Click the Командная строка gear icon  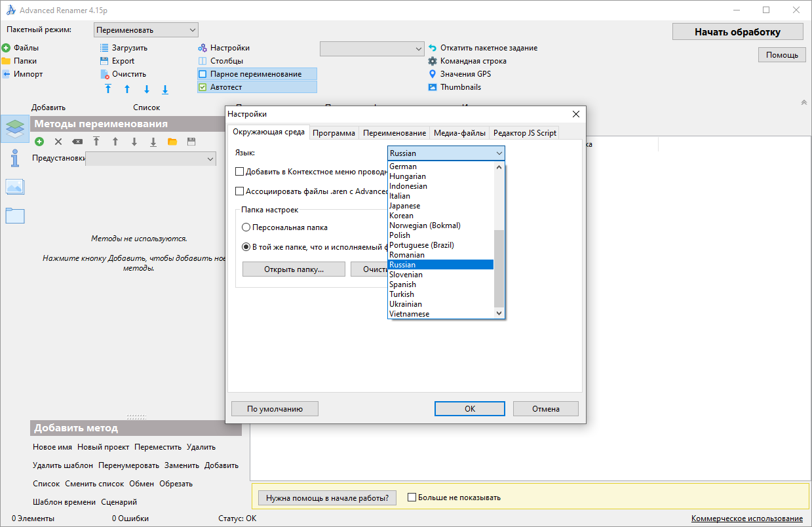click(x=433, y=61)
